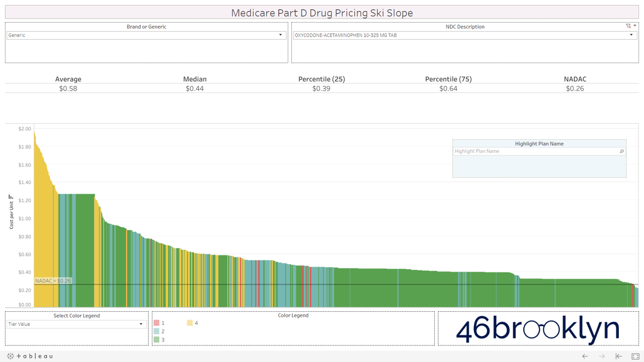
Task: Enter full screen mode with the bottom-right icon
Action: (635, 356)
